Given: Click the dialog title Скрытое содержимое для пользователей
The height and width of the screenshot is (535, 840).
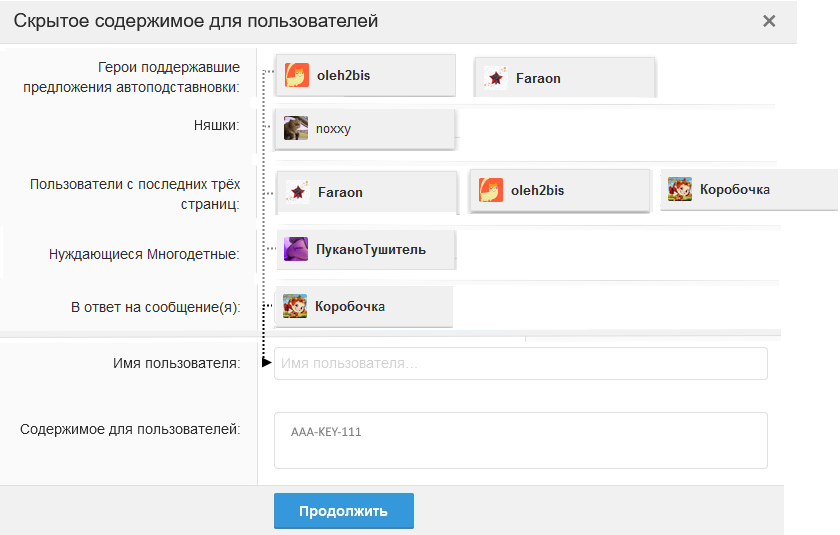Looking at the screenshot, I should pyautogui.click(x=196, y=21).
